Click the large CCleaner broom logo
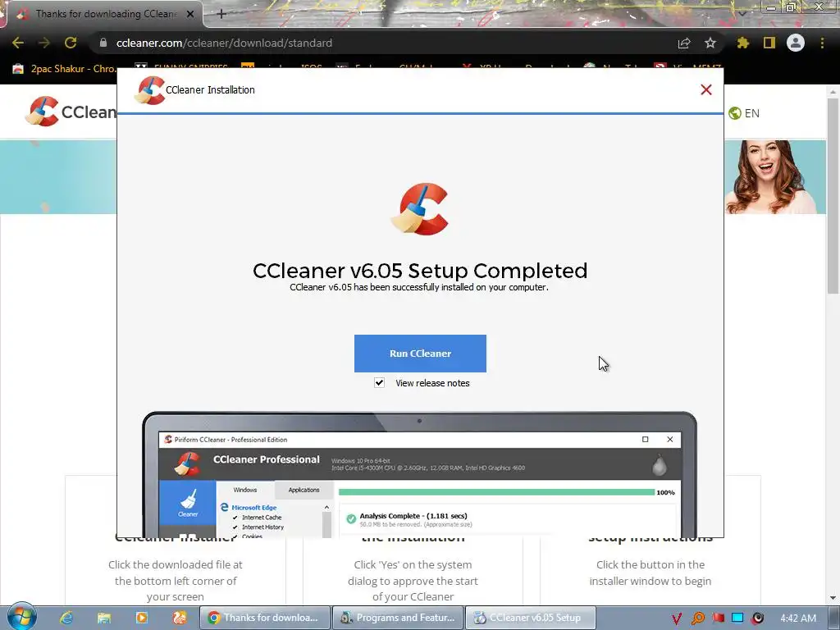The height and width of the screenshot is (630, 840). [x=420, y=209]
